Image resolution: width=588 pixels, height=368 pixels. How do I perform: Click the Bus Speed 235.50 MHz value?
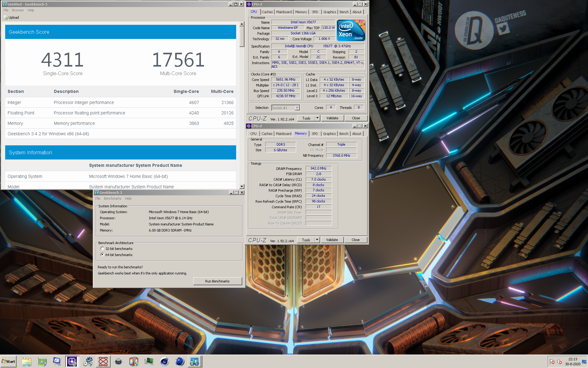pos(286,91)
